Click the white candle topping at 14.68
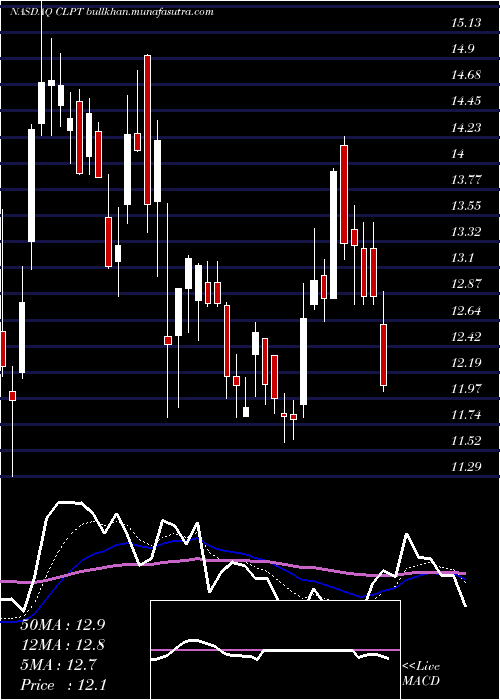This screenshot has height=700, width=500. tap(42, 103)
